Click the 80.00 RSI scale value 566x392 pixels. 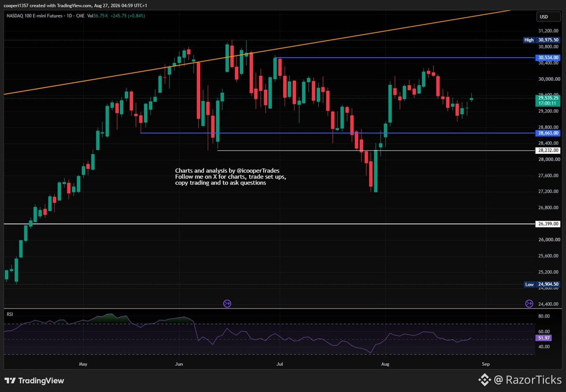pos(544,316)
